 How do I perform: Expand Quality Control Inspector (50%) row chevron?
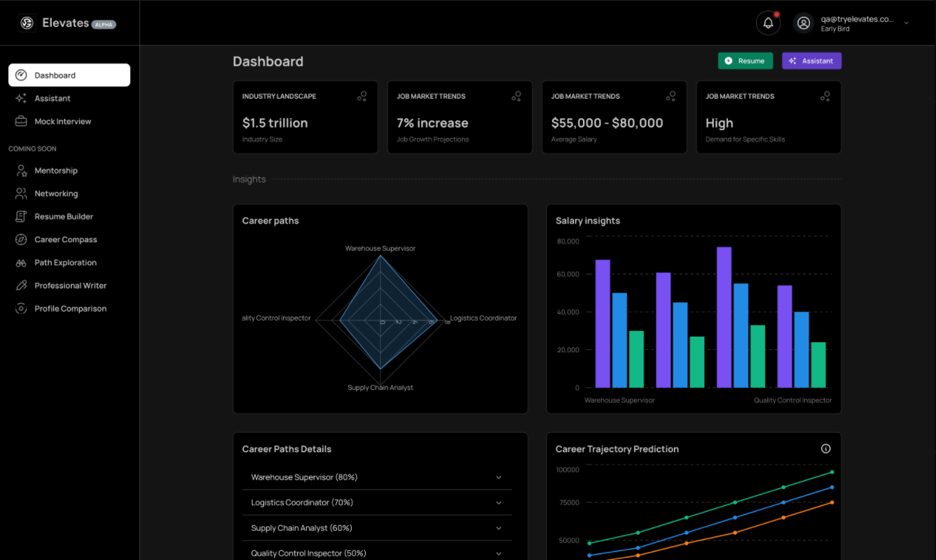(x=499, y=554)
